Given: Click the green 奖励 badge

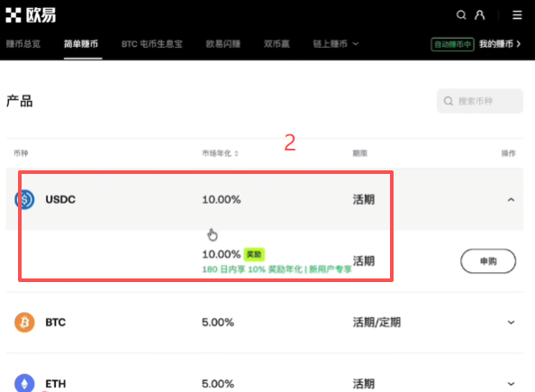Looking at the screenshot, I should click(x=254, y=254).
